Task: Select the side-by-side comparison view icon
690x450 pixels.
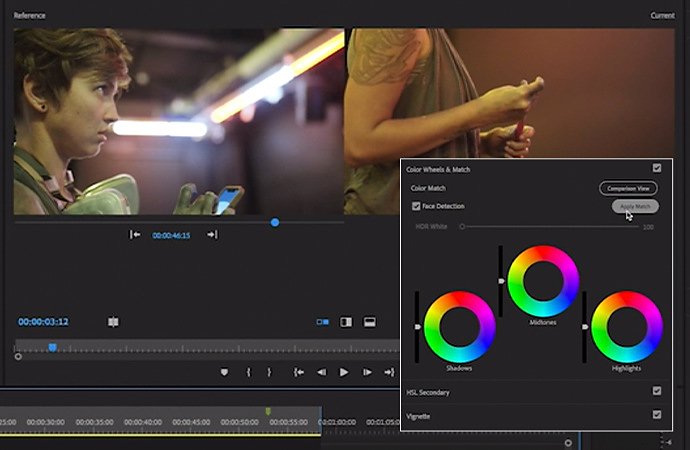Action: point(323,322)
